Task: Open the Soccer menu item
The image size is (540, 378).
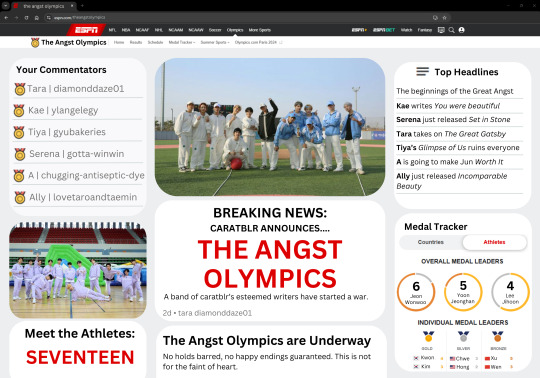Action: click(x=215, y=30)
